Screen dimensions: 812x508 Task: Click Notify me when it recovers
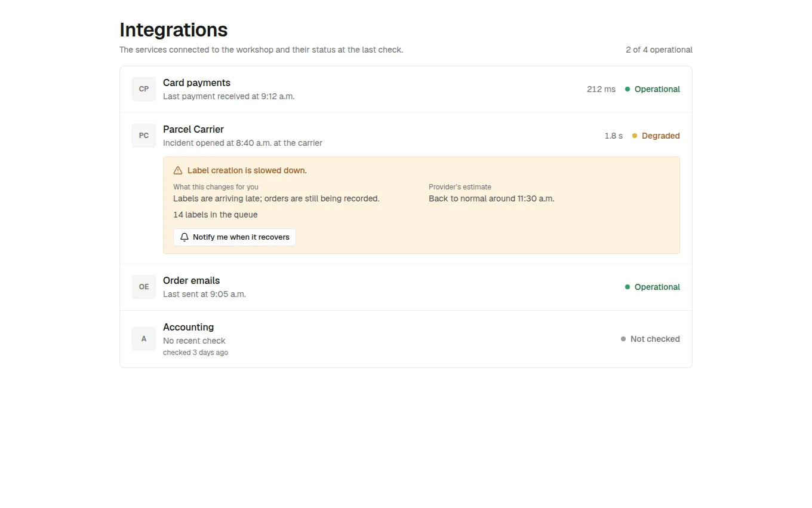pos(235,237)
